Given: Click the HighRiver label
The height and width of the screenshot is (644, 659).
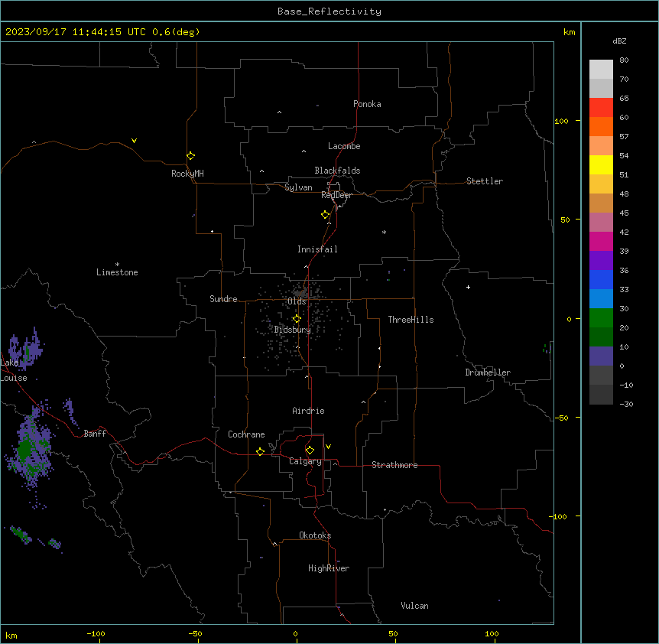Looking at the screenshot, I should click(x=329, y=568).
